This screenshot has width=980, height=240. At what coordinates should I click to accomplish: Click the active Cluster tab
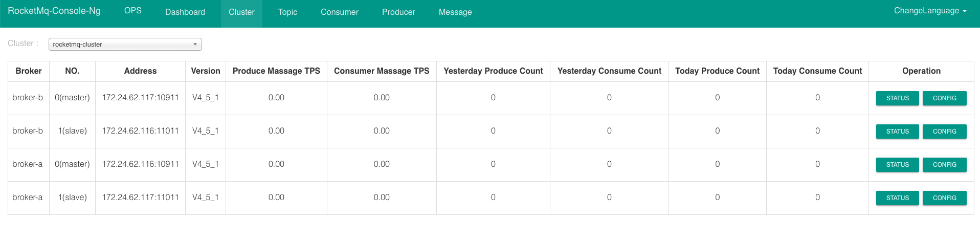coord(241,12)
